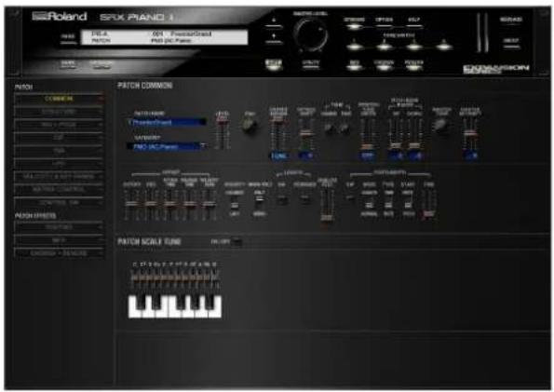This screenshot has height=392, width=554.
Task: Click the Patch Name field showing PremierGrand
Action: (167, 122)
